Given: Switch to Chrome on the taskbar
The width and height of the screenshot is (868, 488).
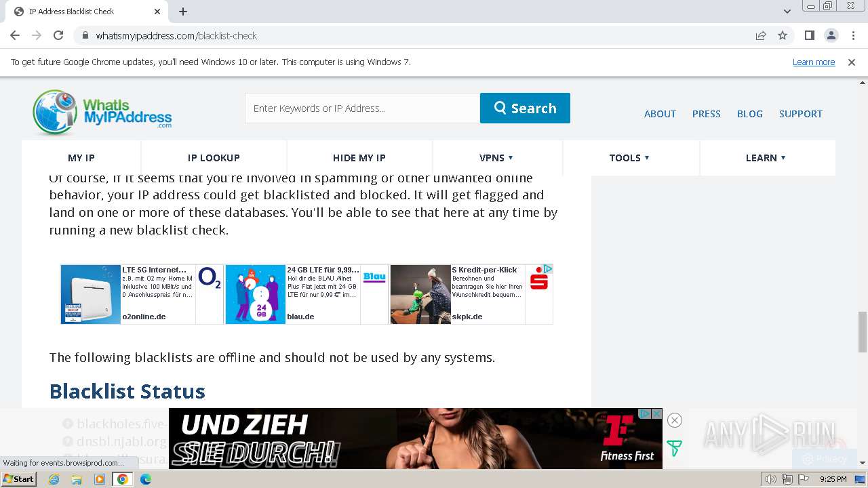Looking at the screenshot, I should [123, 479].
